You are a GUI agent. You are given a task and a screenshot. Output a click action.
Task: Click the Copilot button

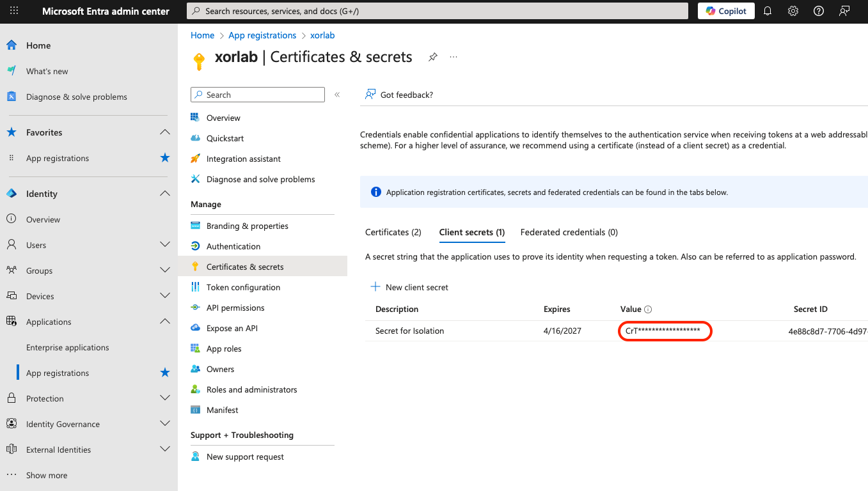click(726, 11)
